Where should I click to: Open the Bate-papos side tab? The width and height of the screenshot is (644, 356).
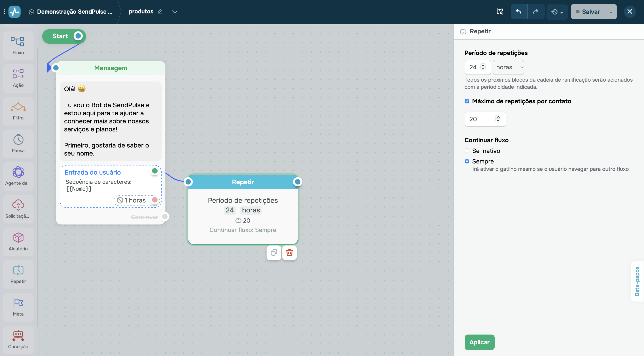tap(637, 281)
